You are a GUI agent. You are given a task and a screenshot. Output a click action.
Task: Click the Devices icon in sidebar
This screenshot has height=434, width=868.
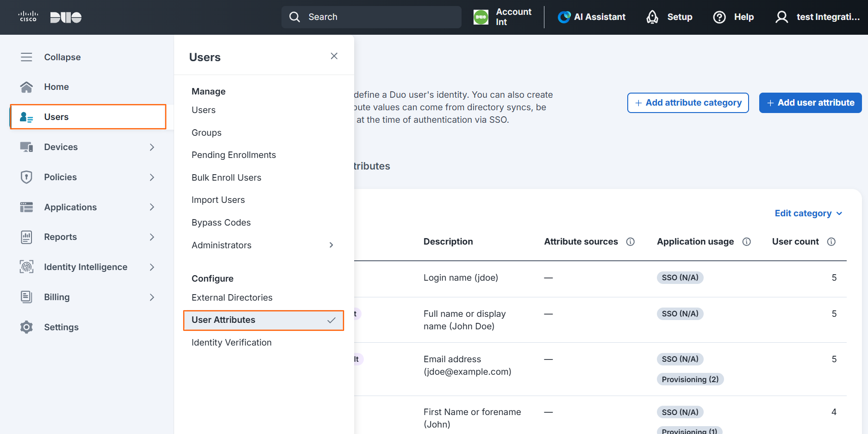(26, 147)
